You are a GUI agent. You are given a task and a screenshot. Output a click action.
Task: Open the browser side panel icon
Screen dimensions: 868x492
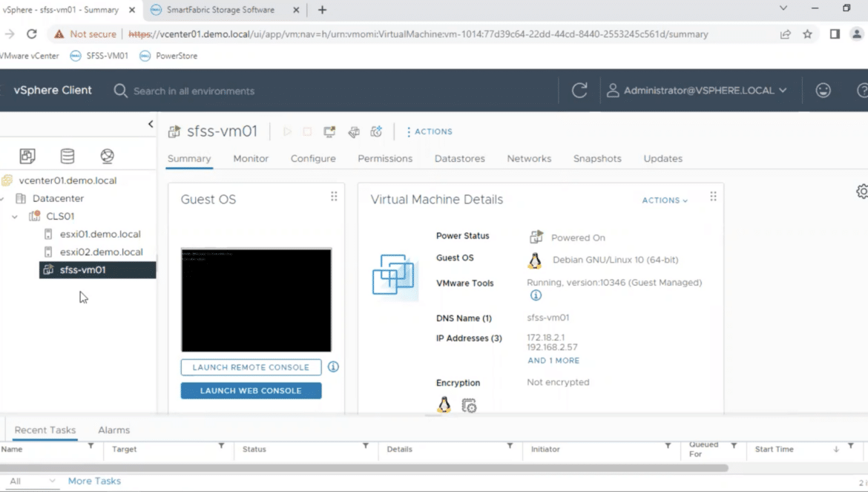(x=835, y=33)
